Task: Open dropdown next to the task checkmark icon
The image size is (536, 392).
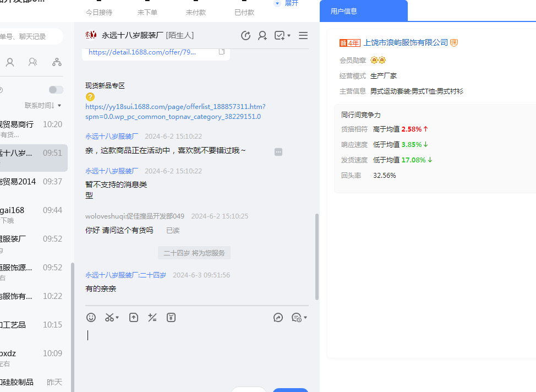Action: click(289, 36)
